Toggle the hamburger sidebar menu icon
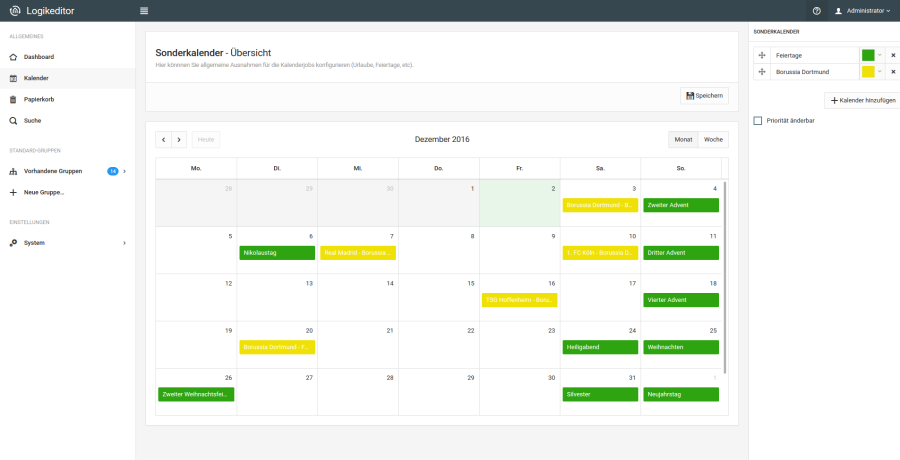The image size is (900, 460). pyautogui.click(x=144, y=11)
